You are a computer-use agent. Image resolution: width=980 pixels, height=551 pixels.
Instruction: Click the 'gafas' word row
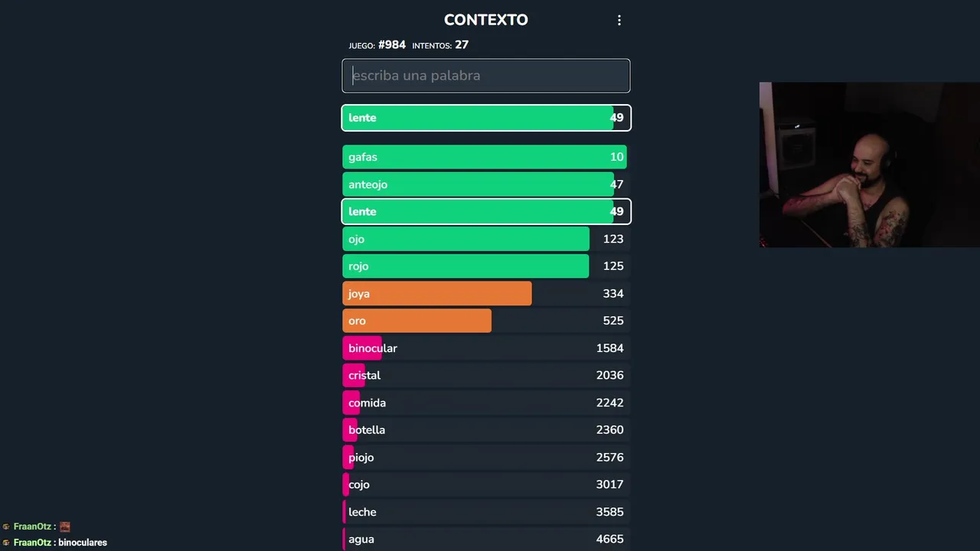pyautogui.click(x=485, y=157)
